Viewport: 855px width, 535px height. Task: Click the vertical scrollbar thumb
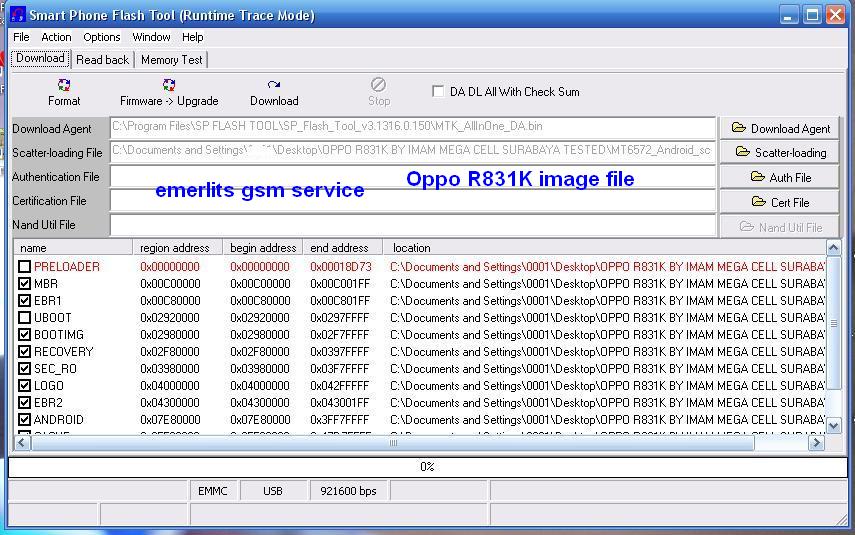click(833, 323)
